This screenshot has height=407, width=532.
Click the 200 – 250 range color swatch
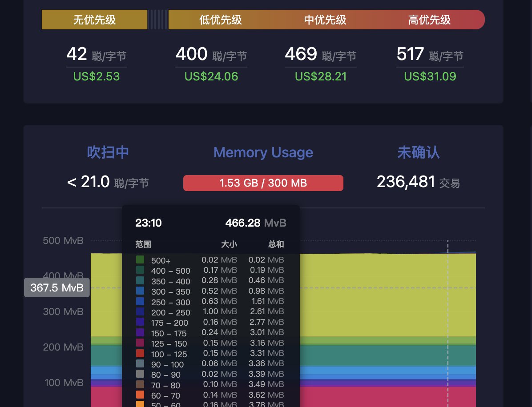pyautogui.click(x=140, y=311)
